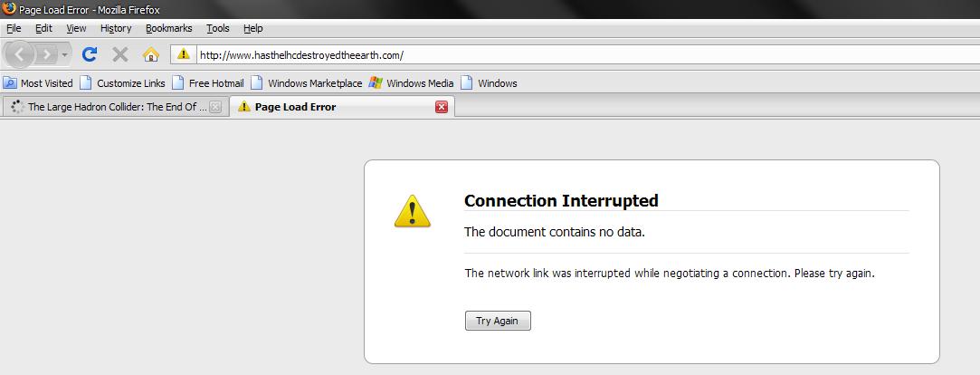The height and width of the screenshot is (375, 980).
Task: Focus the URL address bar field
Action: click(579, 54)
